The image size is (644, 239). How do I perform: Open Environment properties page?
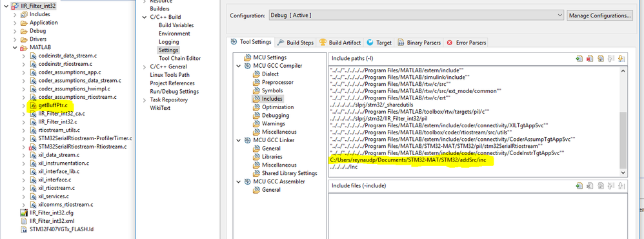[x=174, y=34]
